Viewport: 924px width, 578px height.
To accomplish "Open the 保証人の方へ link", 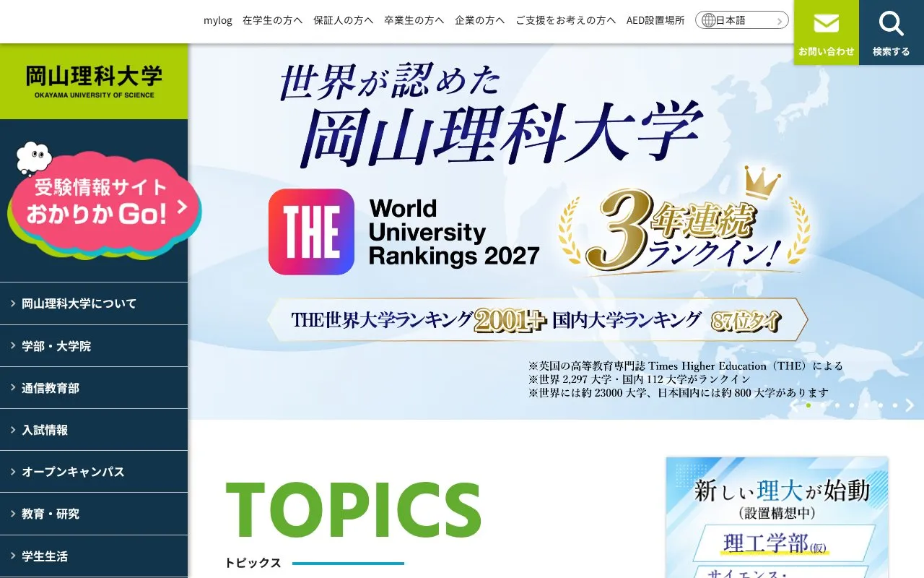I will 344,20.
